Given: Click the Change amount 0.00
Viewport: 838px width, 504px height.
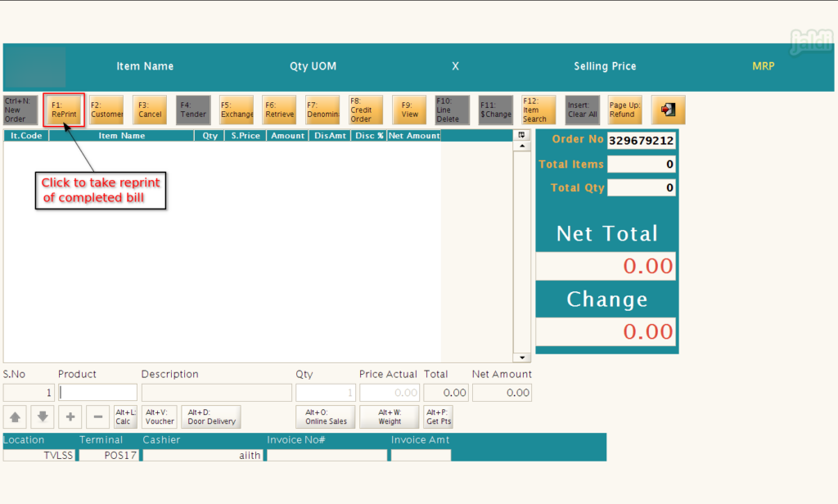Looking at the screenshot, I should pyautogui.click(x=606, y=331).
